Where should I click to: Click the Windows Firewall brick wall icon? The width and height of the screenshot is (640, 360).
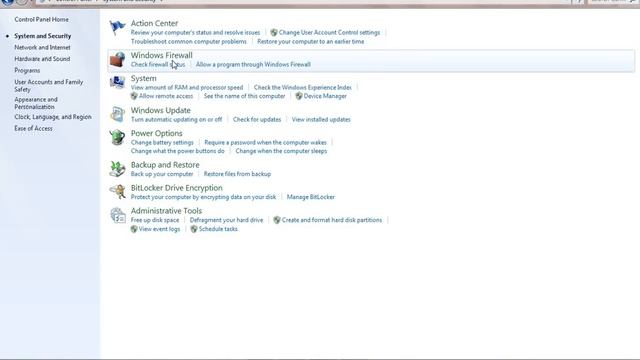coord(117,60)
